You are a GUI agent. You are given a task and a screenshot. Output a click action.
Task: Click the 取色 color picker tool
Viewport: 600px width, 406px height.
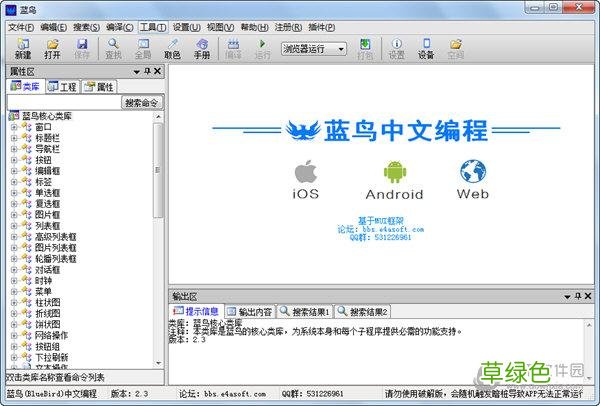(x=172, y=49)
